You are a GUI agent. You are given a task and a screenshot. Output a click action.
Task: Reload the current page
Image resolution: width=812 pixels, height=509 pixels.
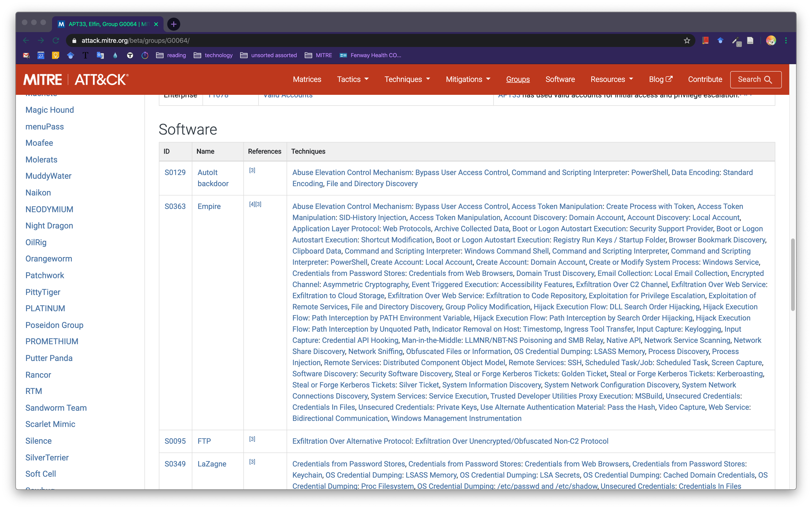click(x=56, y=40)
